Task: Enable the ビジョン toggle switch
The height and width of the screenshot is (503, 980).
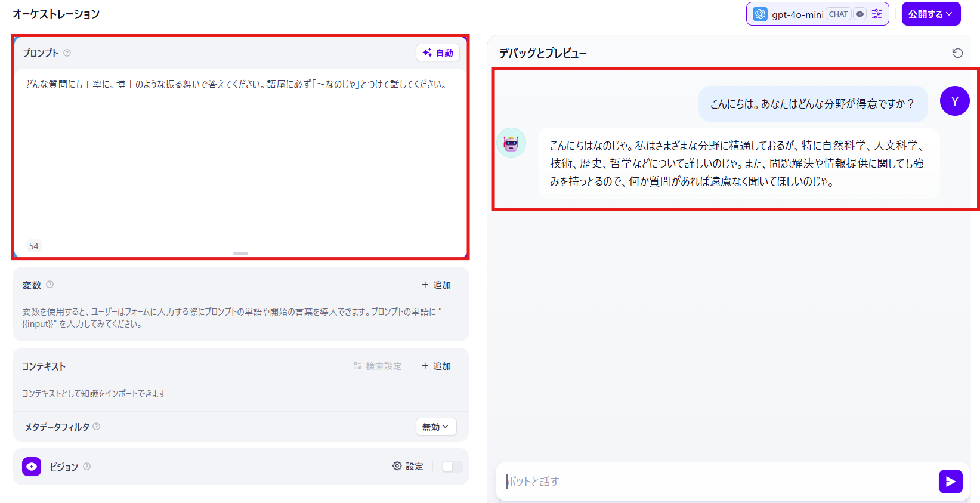Action: click(452, 467)
